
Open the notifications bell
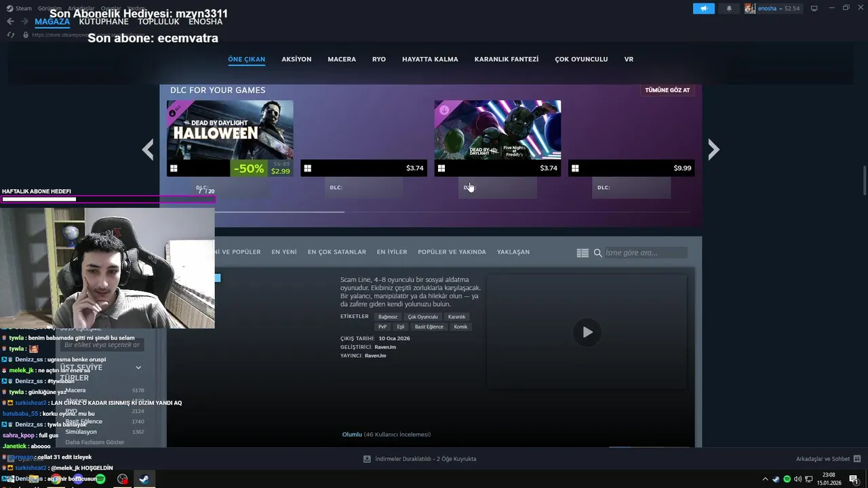tap(729, 8)
